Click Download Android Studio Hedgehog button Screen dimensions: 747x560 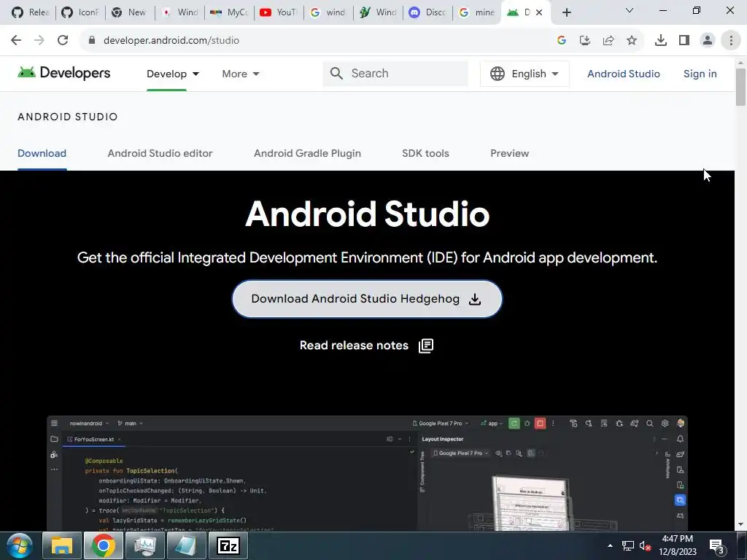(367, 299)
